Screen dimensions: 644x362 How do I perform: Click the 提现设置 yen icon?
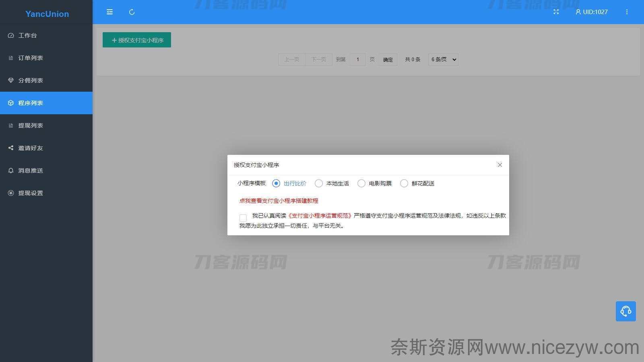tap(11, 193)
